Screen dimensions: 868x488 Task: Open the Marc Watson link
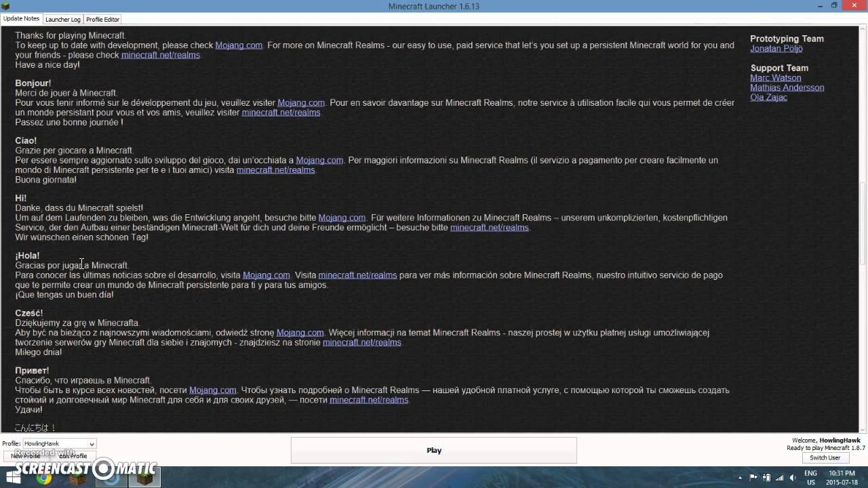(775, 78)
